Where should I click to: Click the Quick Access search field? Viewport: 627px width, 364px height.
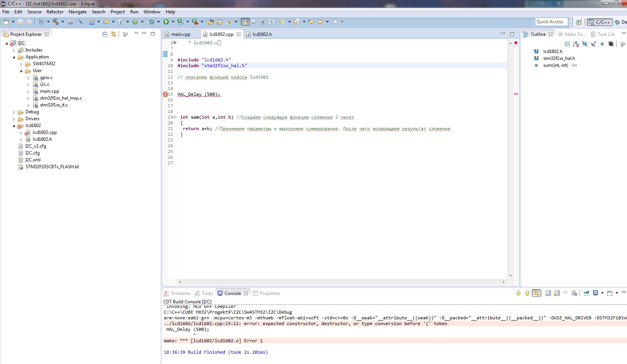(550, 22)
